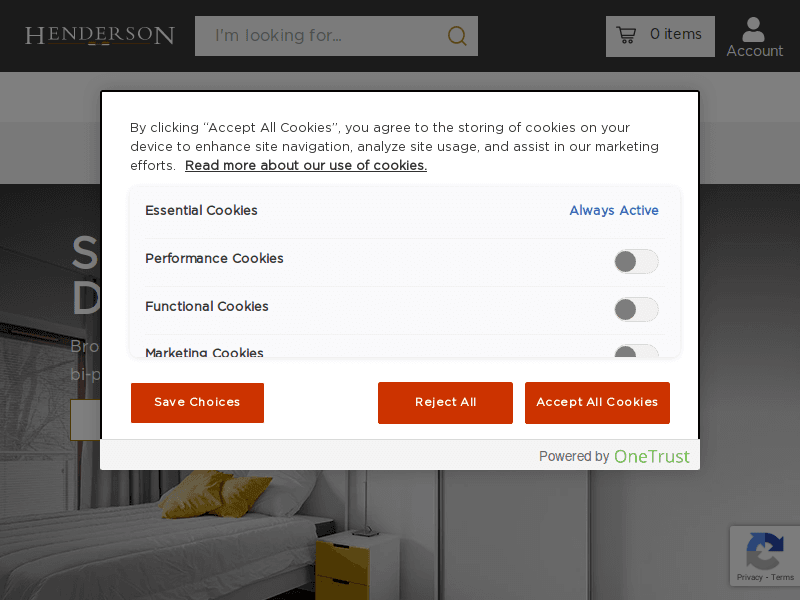Open reCAPTCHA Terms link
This screenshot has width=800, height=600.
pos(782,578)
